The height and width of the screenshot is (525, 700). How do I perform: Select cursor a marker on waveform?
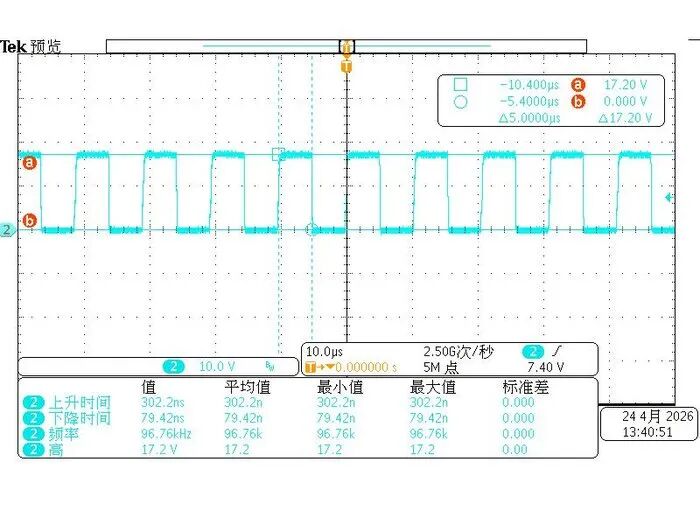[x=29, y=162]
